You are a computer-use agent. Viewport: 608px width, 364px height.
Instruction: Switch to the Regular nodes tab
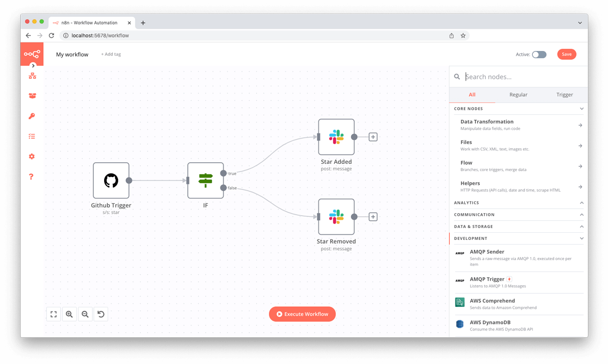point(518,95)
